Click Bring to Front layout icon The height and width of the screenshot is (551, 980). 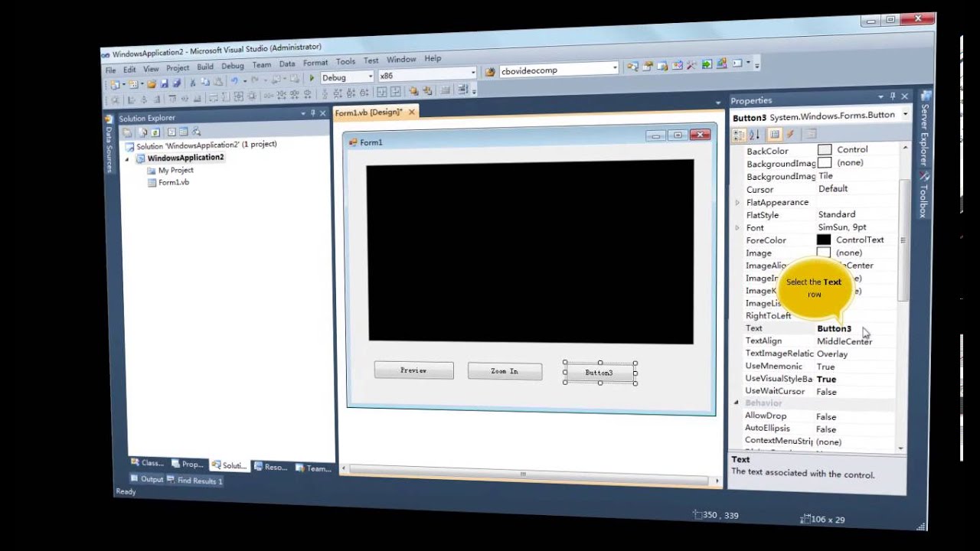(413, 90)
